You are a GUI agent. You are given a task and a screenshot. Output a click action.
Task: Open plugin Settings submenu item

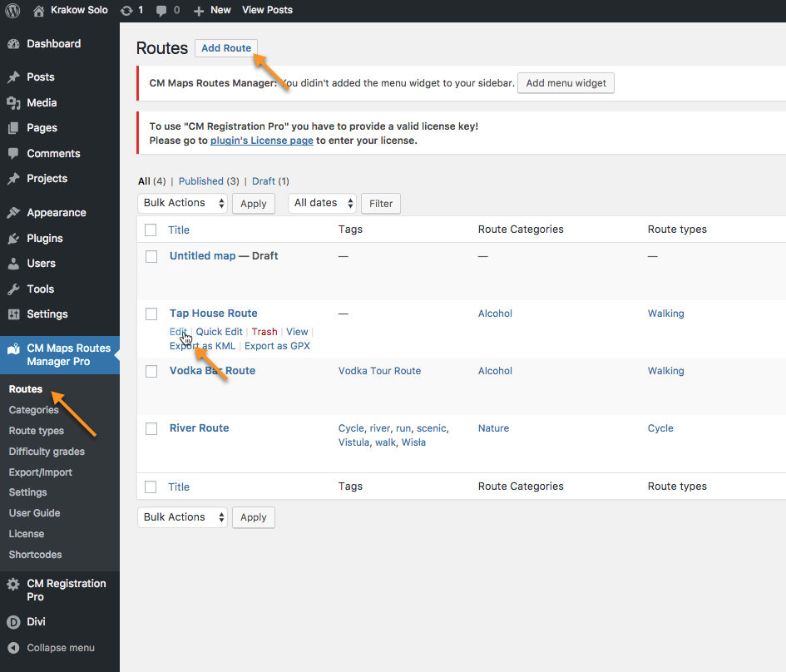coord(27,492)
